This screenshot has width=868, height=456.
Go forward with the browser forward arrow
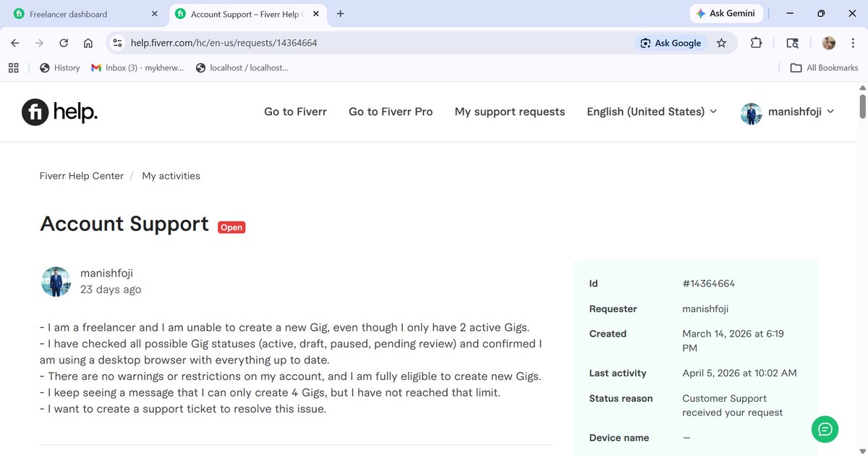click(x=39, y=43)
